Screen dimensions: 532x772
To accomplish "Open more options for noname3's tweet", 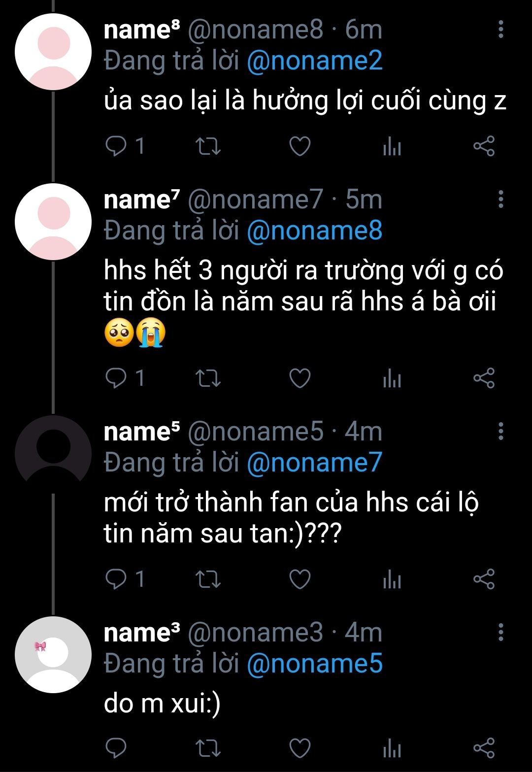I will coord(500,632).
